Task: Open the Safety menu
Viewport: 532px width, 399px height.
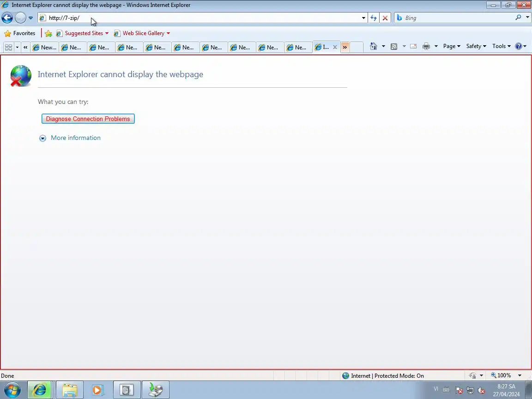Action: coord(476,46)
